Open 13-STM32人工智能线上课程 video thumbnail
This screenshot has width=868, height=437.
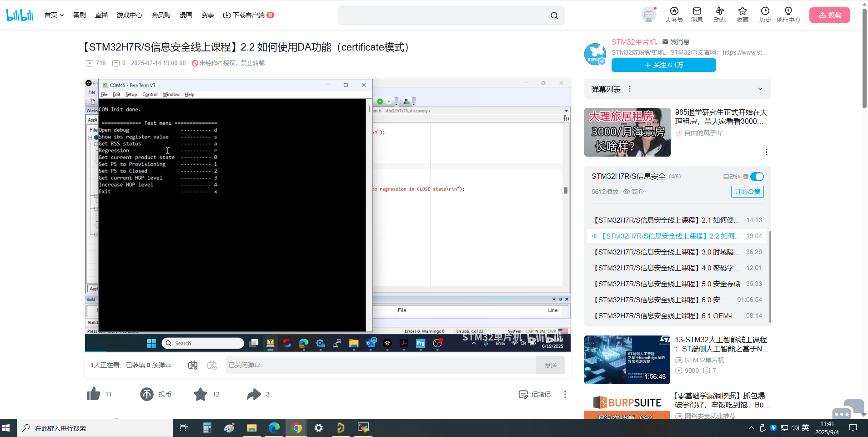pos(627,360)
